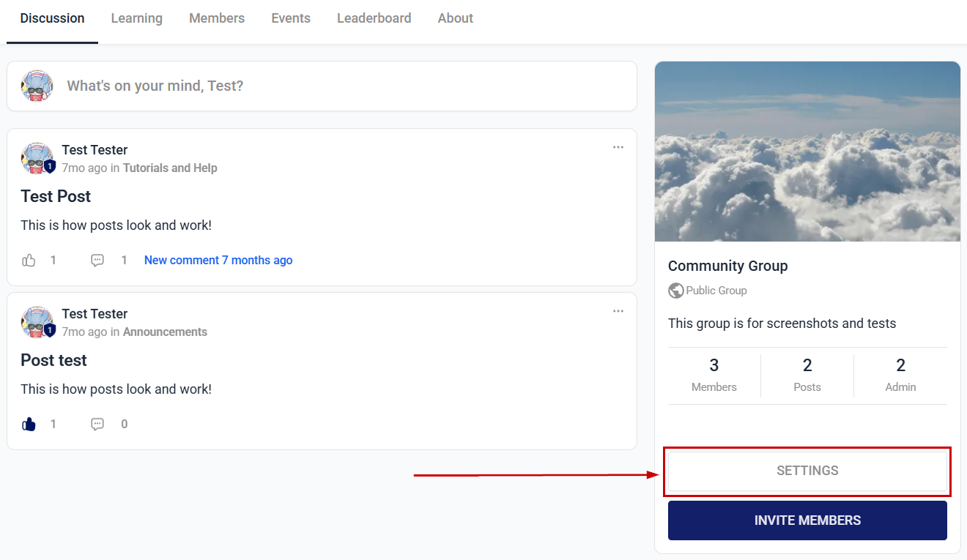The width and height of the screenshot is (967, 560).
Task: Switch to the Learning tab
Action: (137, 18)
